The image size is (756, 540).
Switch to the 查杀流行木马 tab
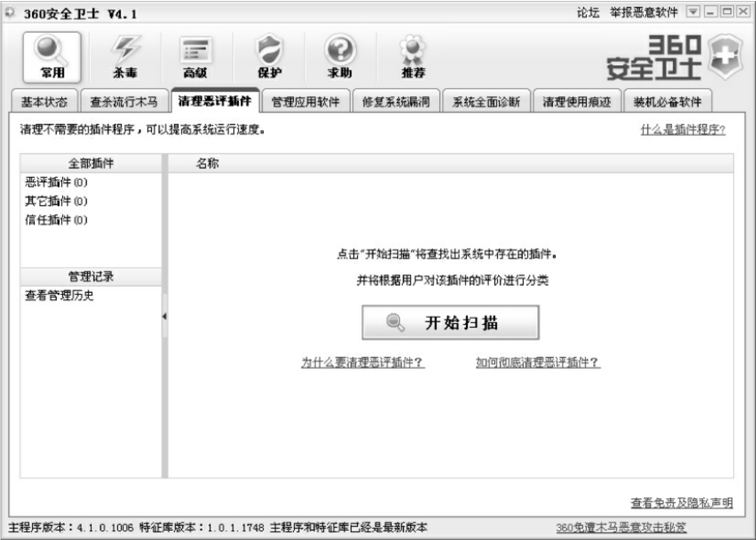(124, 101)
